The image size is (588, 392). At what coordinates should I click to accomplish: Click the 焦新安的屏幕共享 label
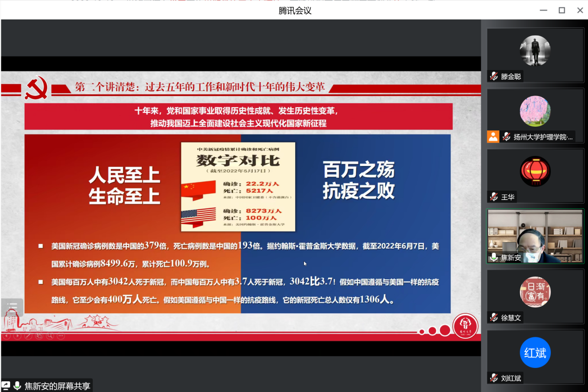(57, 386)
